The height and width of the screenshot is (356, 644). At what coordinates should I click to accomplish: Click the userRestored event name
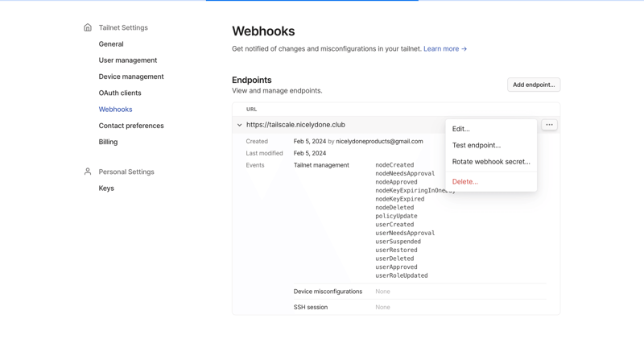(396, 250)
